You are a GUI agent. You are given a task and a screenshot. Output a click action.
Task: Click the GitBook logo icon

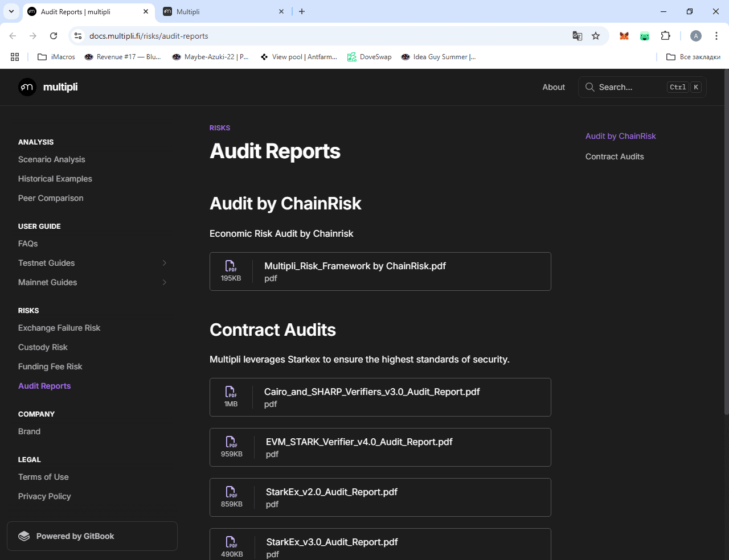point(24,536)
